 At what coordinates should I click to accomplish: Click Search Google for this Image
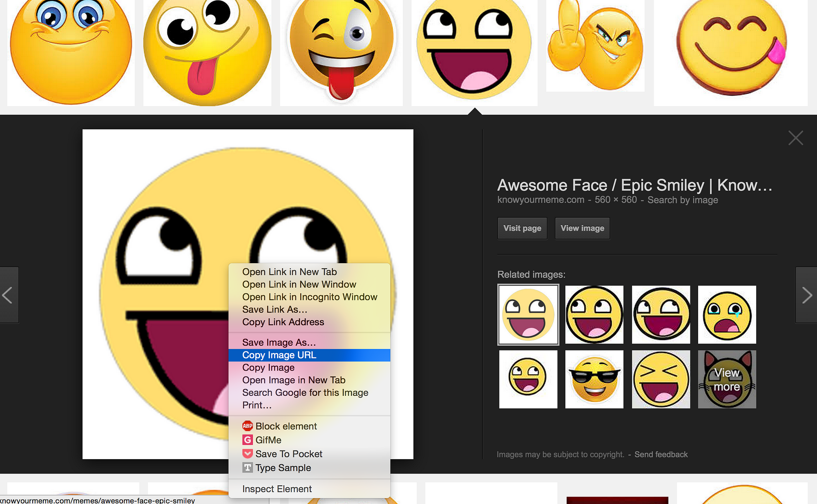tap(305, 393)
